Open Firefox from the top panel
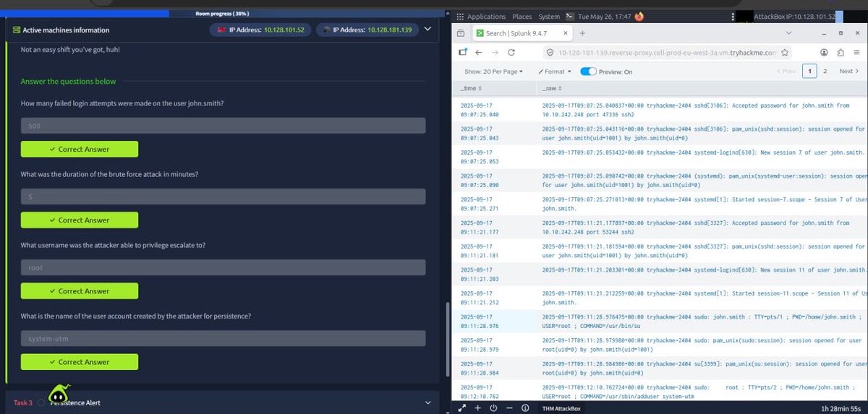This screenshot has height=414, width=868. point(639,17)
